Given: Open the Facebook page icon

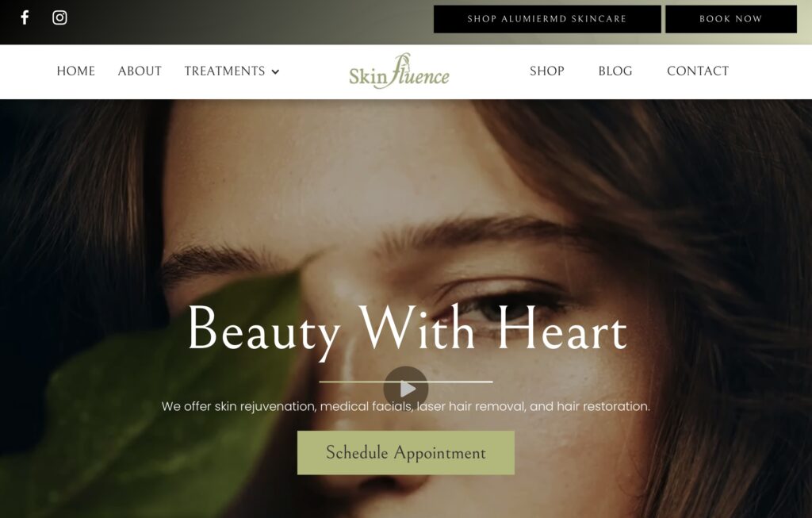Looking at the screenshot, I should [25, 17].
